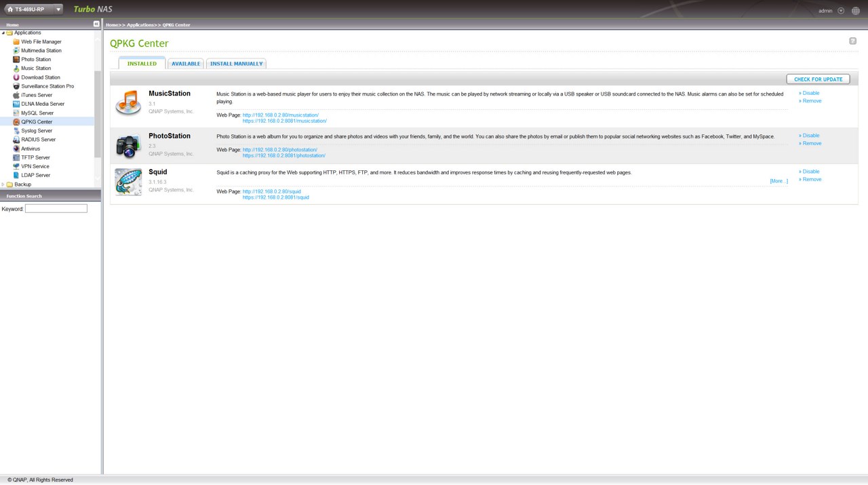
Task: Switch to the Install Manually tab
Action: [236, 63]
